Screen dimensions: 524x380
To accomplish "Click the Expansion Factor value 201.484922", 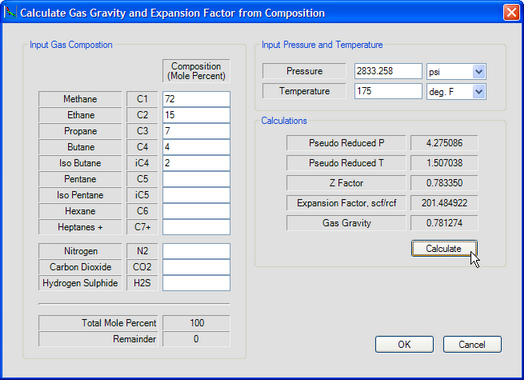I will [x=444, y=203].
